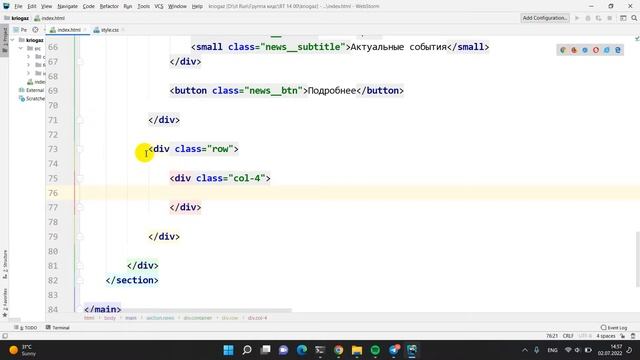Image resolution: width=640 pixels, height=360 pixels.
Task: Toggle the Project side tool window
Action: coord(4,40)
